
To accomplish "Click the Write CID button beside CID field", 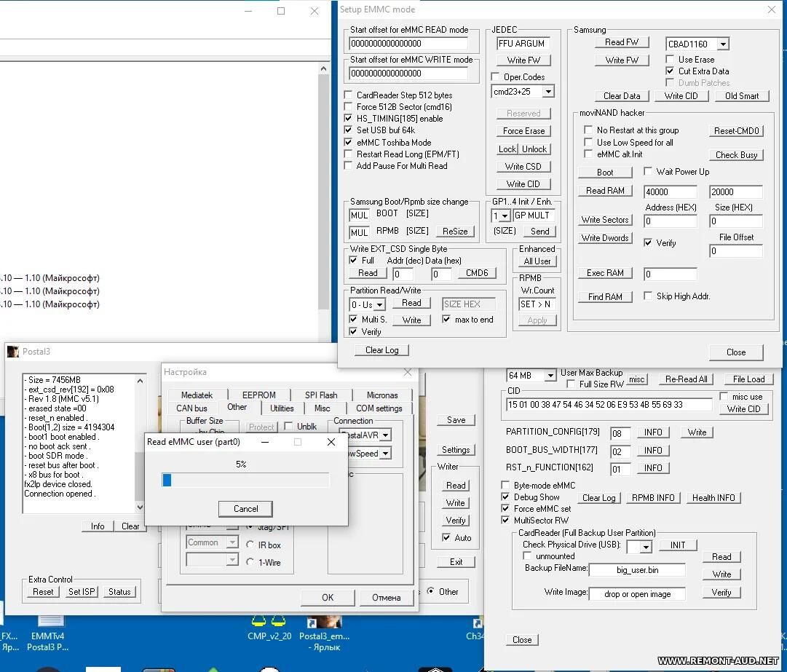I will tap(743, 409).
